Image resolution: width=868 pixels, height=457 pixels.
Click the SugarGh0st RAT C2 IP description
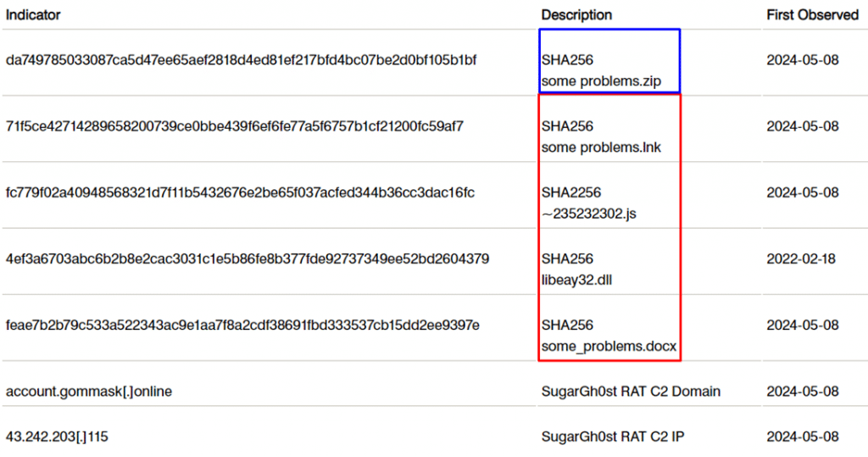point(613,437)
